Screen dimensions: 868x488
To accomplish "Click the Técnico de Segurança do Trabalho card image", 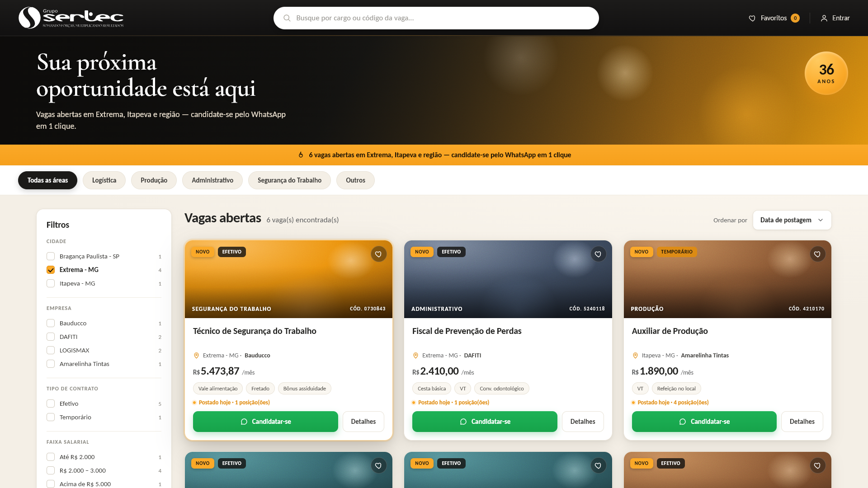I will click(x=288, y=279).
